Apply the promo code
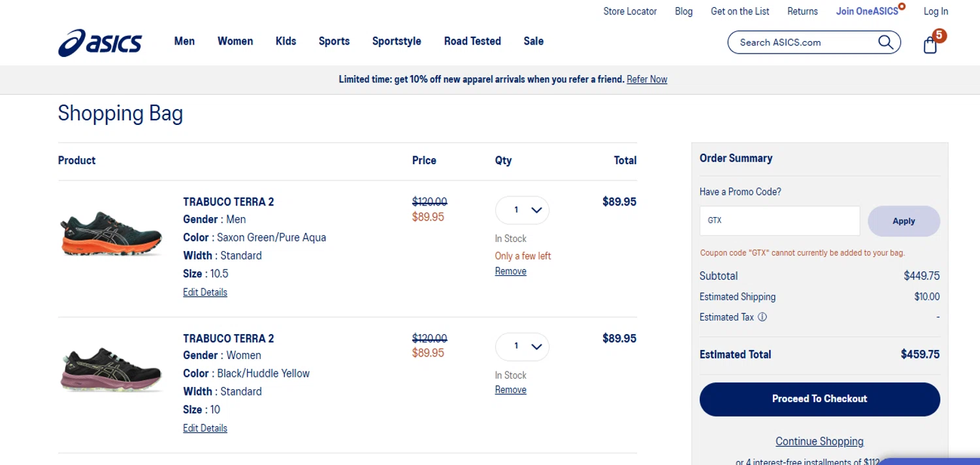This screenshot has width=980, height=465. point(904,221)
